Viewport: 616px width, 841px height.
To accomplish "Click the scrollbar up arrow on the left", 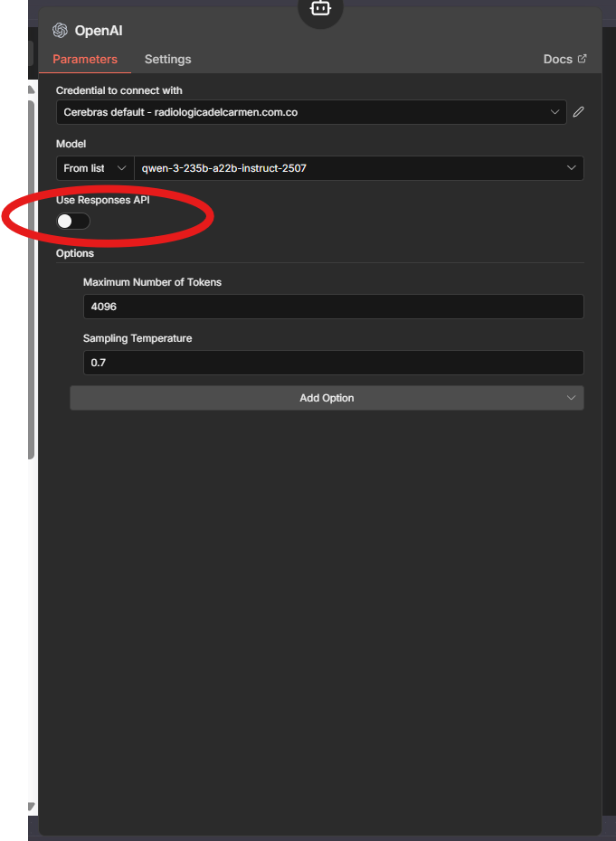I will tap(31, 90).
